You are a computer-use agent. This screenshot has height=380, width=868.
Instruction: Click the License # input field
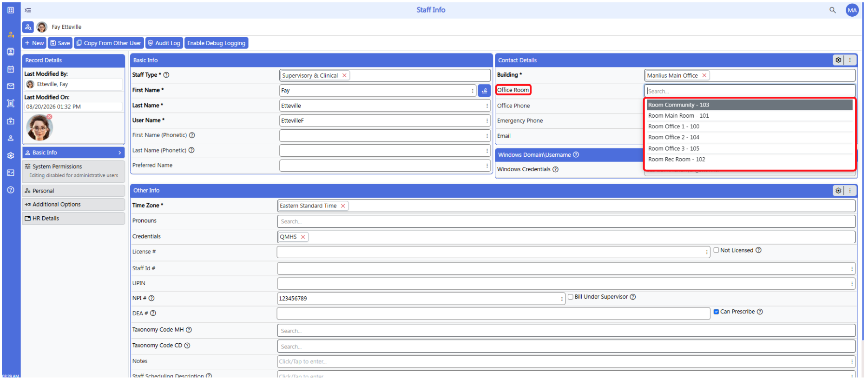493,252
